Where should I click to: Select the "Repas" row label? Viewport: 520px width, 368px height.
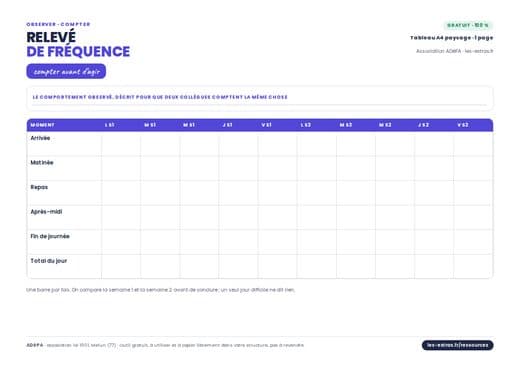pos(39,187)
